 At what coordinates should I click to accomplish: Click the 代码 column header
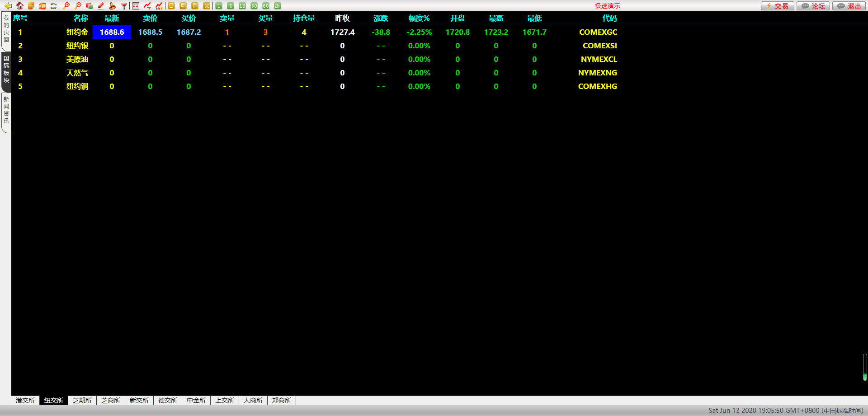(x=609, y=18)
